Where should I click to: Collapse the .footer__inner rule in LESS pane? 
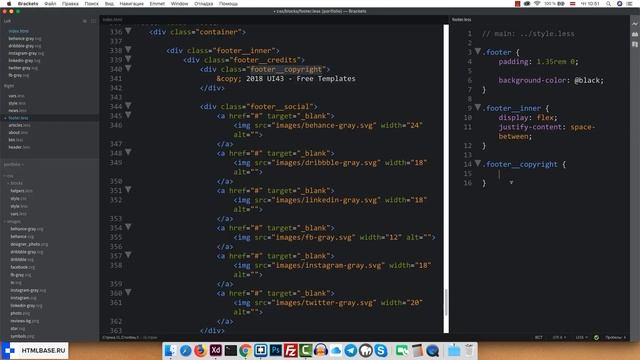[x=478, y=107]
